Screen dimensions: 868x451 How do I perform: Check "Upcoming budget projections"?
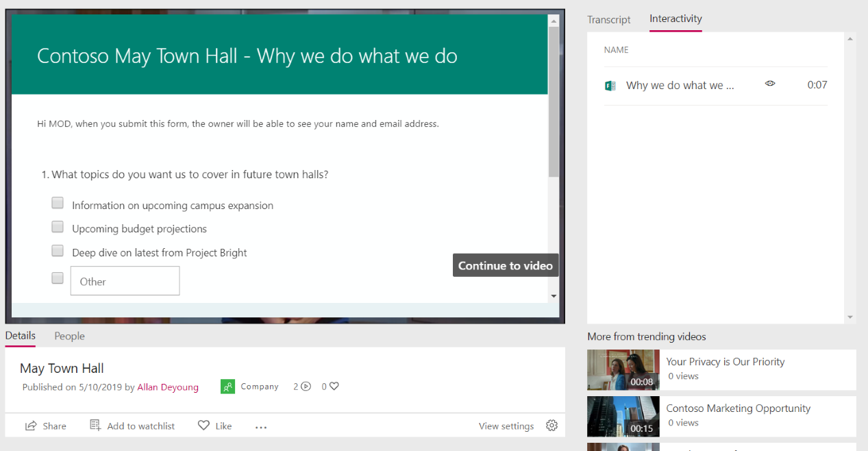click(57, 226)
